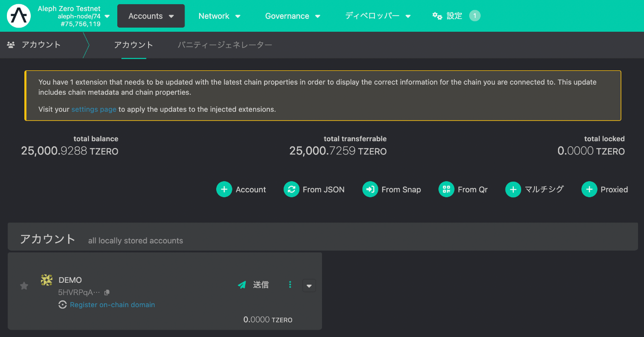Click the Aleph Zero logo icon
This screenshot has height=337, width=644.
tap(19, 16)
